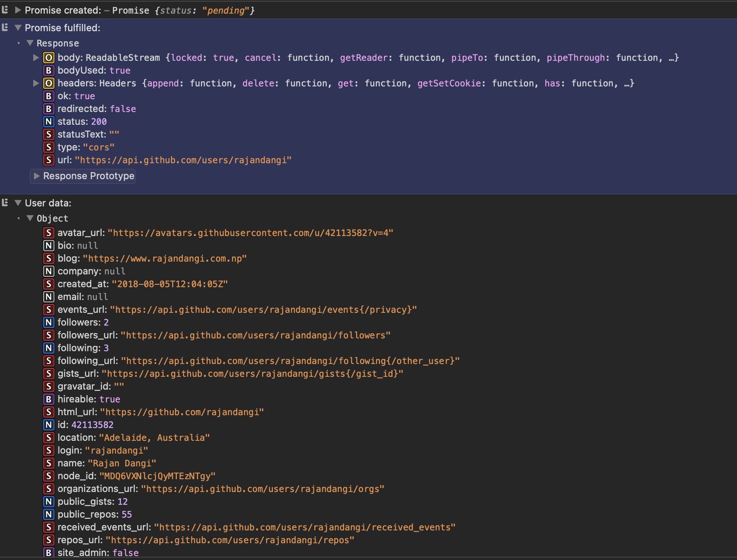
Task: Select the gists_url value text
Action: pyautogui.click(x=252, y=374)
